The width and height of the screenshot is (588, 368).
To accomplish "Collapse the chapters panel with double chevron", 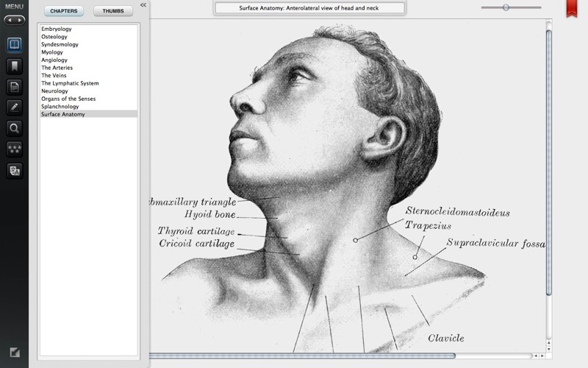I will point(143,5).
